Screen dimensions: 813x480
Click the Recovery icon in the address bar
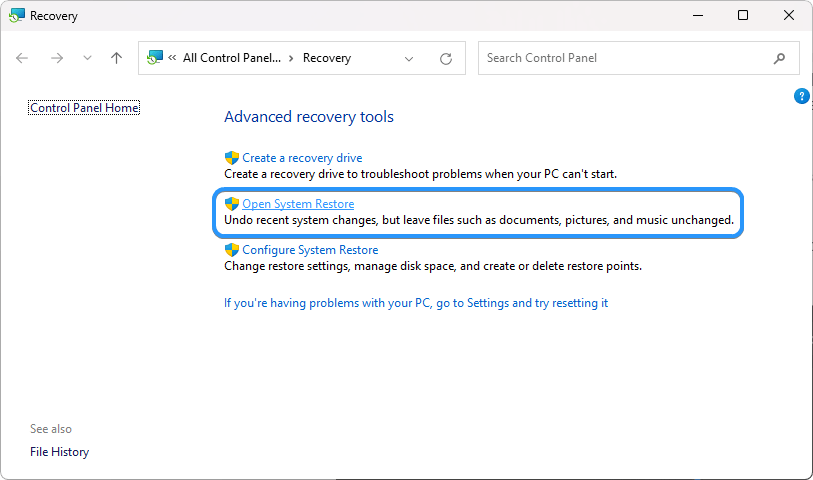click(x=155, y=58)
